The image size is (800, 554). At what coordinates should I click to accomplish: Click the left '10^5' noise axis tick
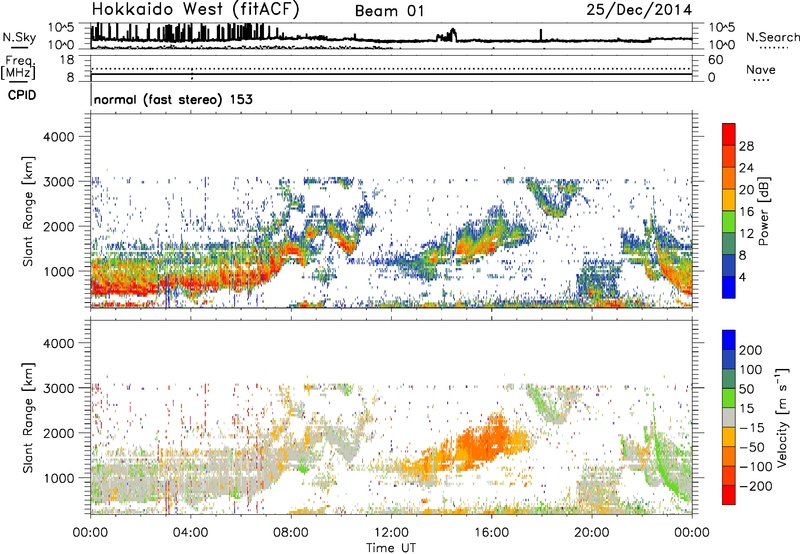pyautogui.click(x=61, y=27)
